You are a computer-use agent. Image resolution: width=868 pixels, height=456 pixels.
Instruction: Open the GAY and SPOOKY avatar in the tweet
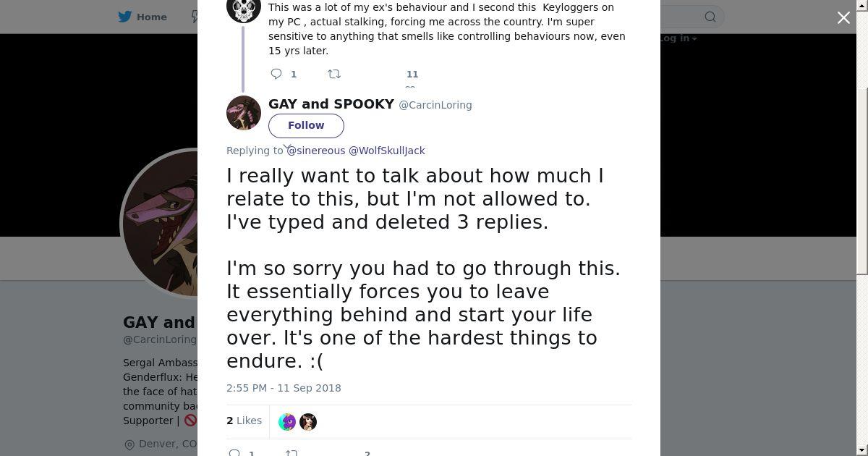[244, 113]
